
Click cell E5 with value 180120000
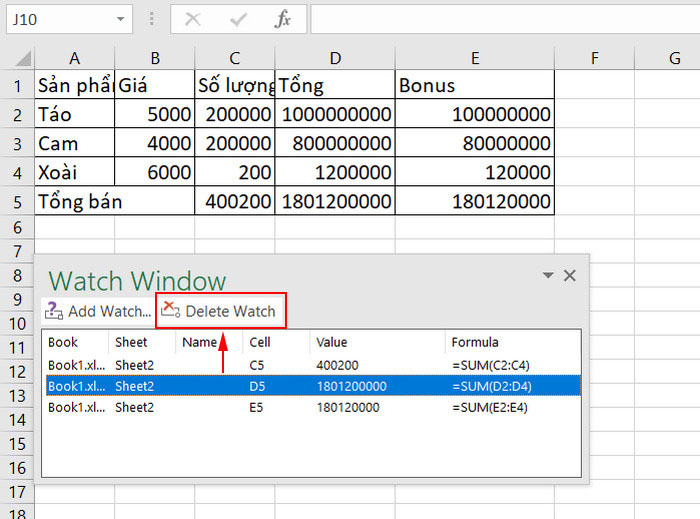pos(475,201)
